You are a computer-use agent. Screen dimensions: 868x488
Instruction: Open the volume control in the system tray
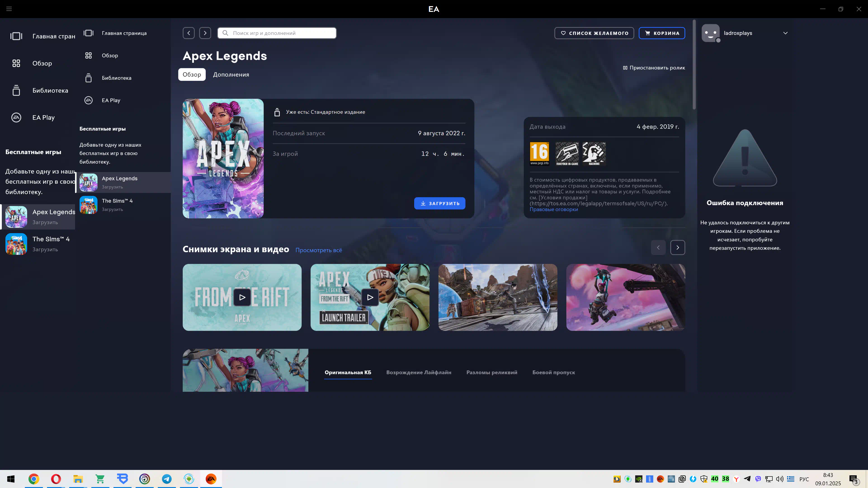[x=780, y=479]
